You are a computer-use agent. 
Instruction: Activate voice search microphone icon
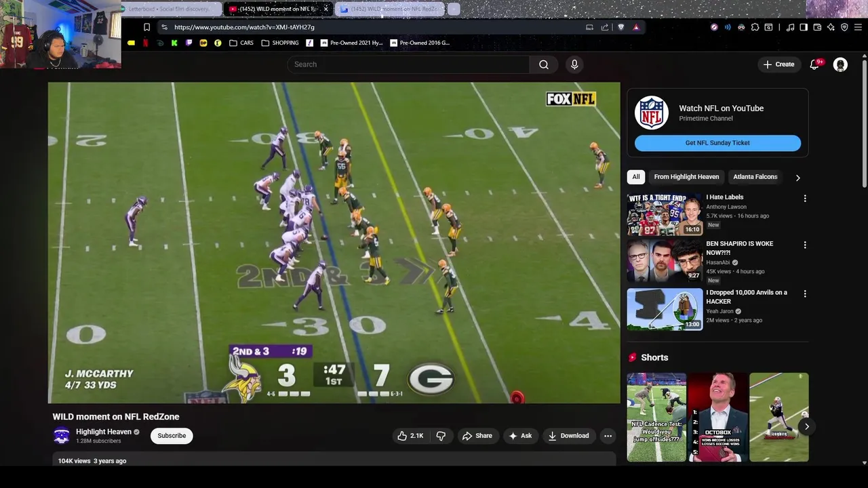coord(574,64)
